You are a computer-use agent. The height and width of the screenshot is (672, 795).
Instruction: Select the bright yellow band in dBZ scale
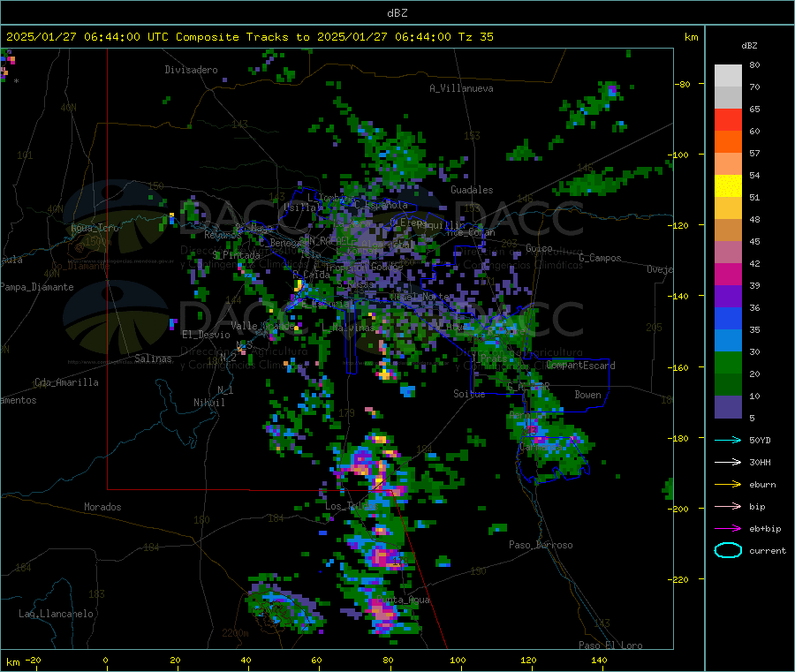click(728, 186)
